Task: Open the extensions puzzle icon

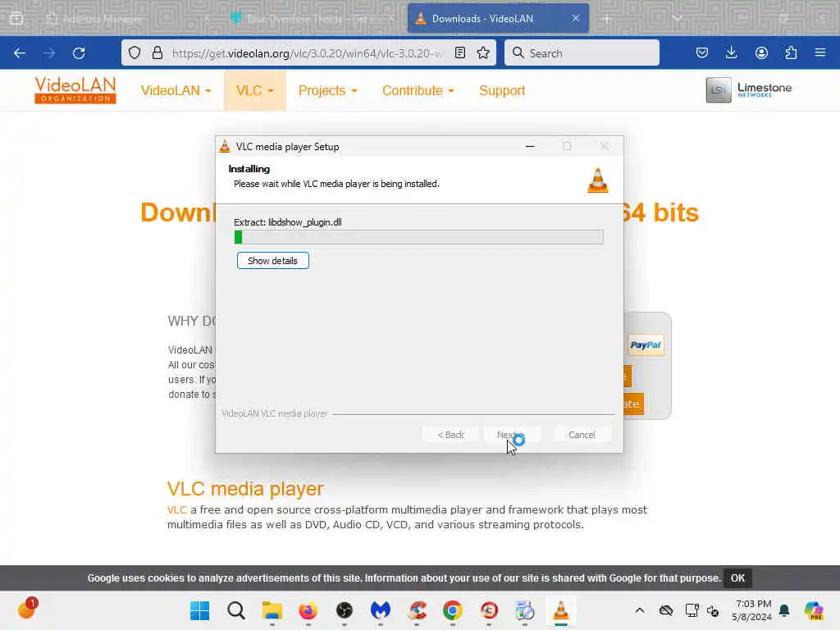Action: 791,52
